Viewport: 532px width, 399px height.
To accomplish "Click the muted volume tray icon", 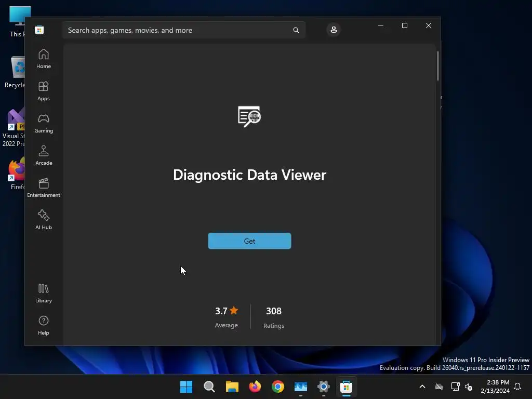I will 469,387.
